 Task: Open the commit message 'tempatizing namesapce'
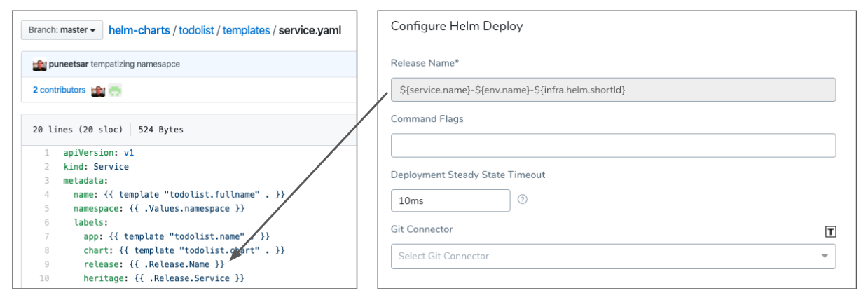point(135,64)
